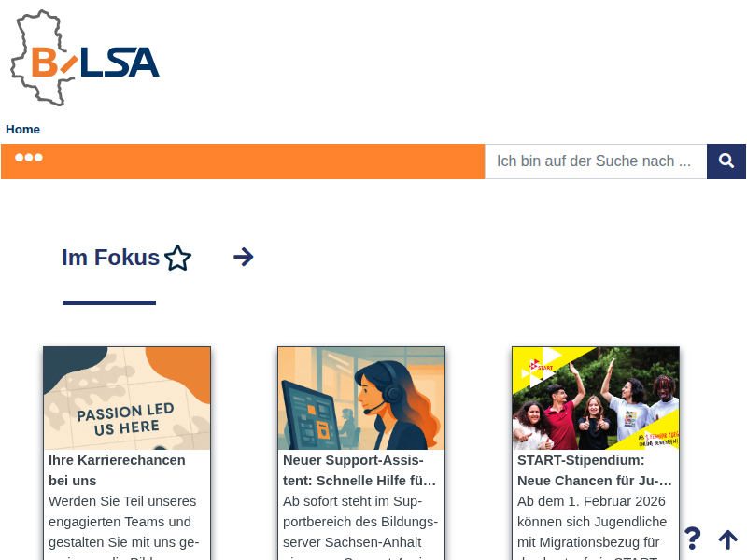Screen dimensions: 747x560
Task: Click the orange navigation bar
Action: (243, 161)
